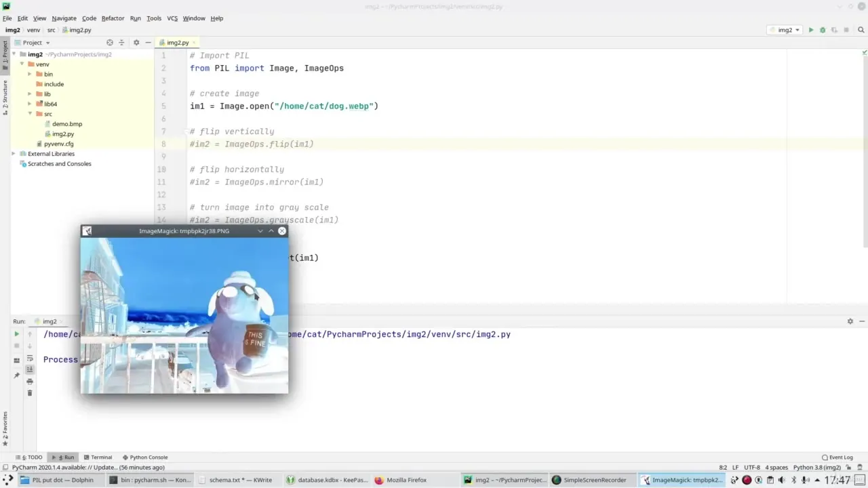Click 4 spaces indent setting
868x488 pixels.
coord(776,467)
